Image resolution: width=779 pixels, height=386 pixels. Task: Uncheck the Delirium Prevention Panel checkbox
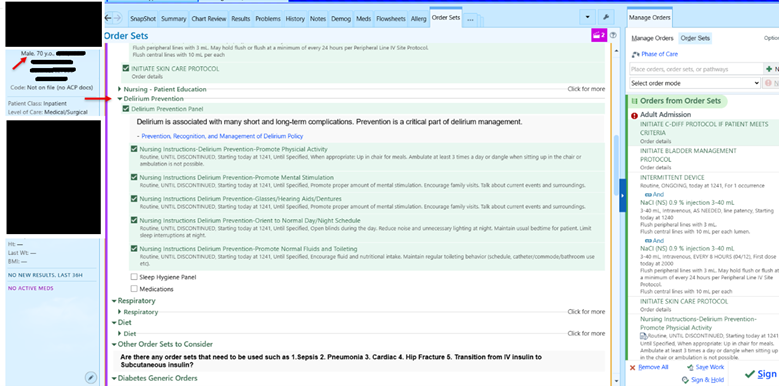pyautogui.click(x=126, y=109)
